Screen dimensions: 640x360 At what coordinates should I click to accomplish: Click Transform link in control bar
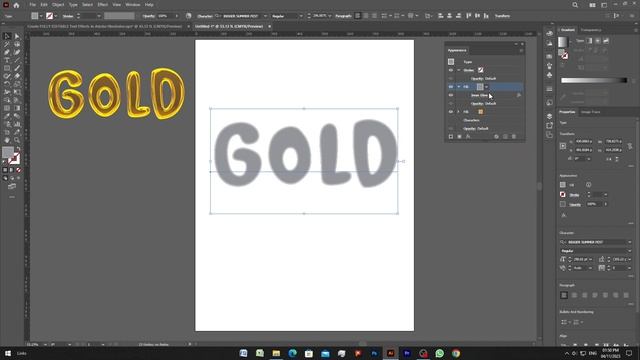click(x=502, y=16)
